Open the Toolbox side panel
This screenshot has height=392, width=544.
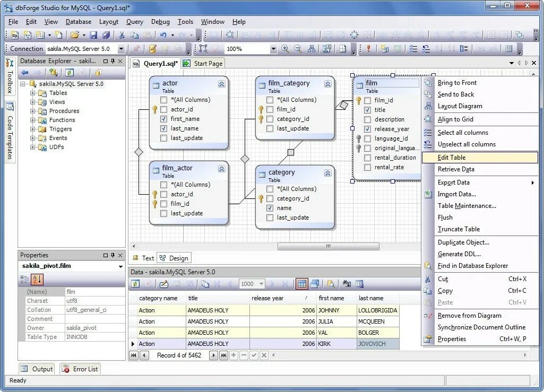click(10, 77)
